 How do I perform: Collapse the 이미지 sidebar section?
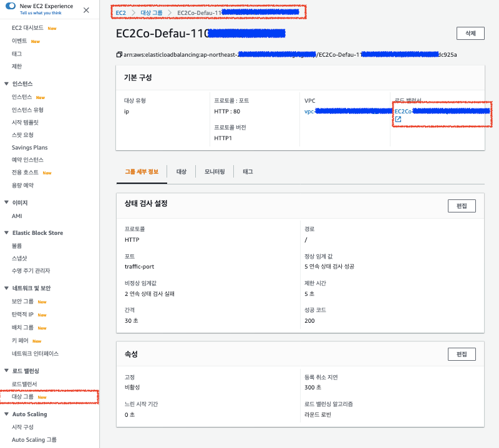point(6,203)
